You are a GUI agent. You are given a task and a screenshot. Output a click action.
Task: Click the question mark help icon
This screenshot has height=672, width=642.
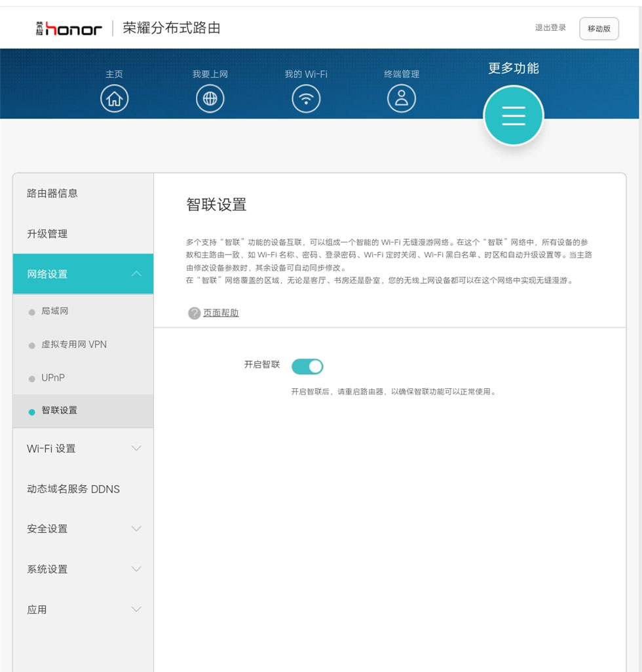pyautogui.click(x=194, y=313)
